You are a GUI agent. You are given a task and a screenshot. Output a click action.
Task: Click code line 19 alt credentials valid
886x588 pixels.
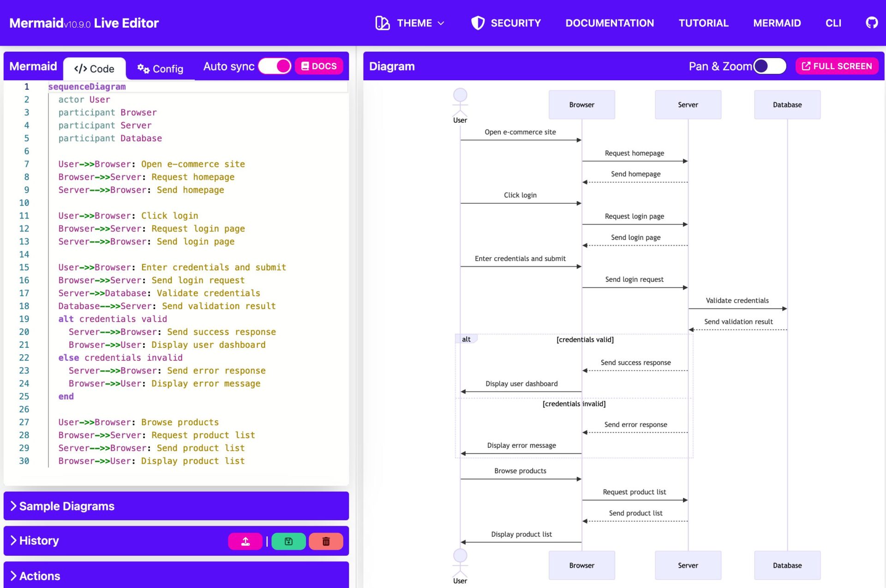(x=113, y=319)
